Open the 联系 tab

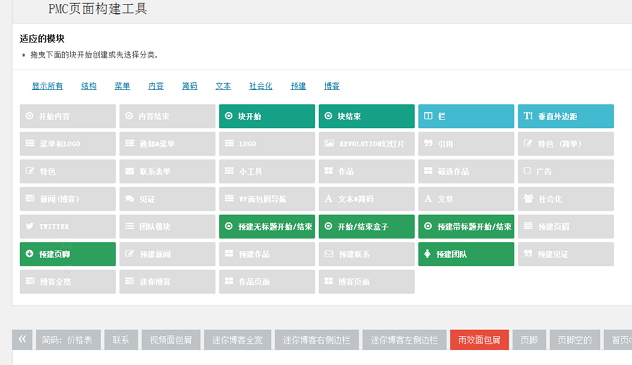(121, 340)
